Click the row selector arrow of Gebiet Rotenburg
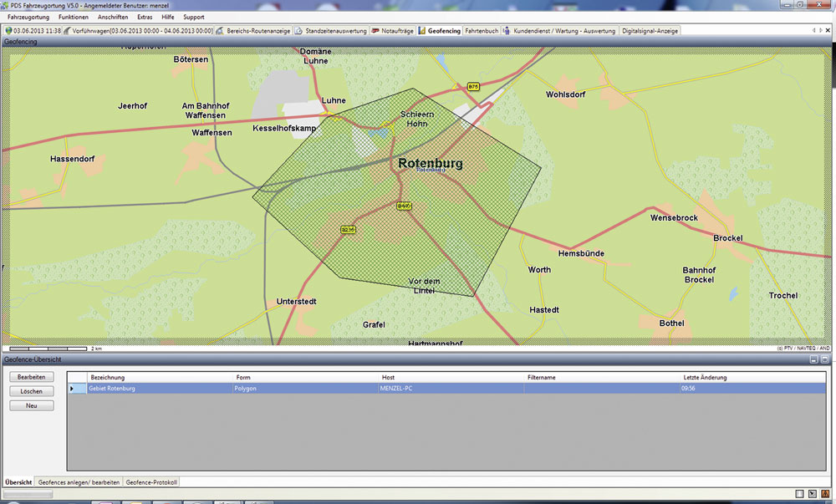The height and width of the screenshot is (504, 836). click(72, 389)
